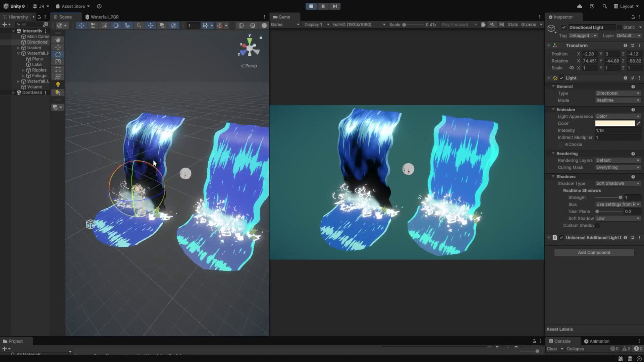Toggle Stats in Game view
The image size is (644, 362).
513,24
